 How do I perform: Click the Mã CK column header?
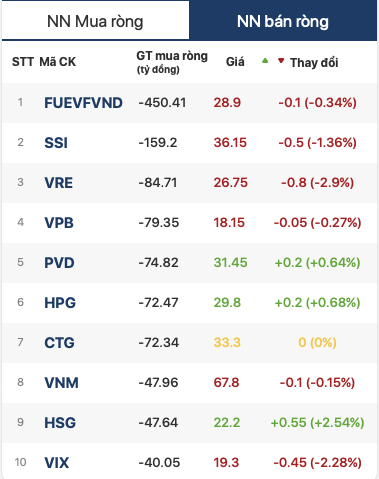[58, 62]
